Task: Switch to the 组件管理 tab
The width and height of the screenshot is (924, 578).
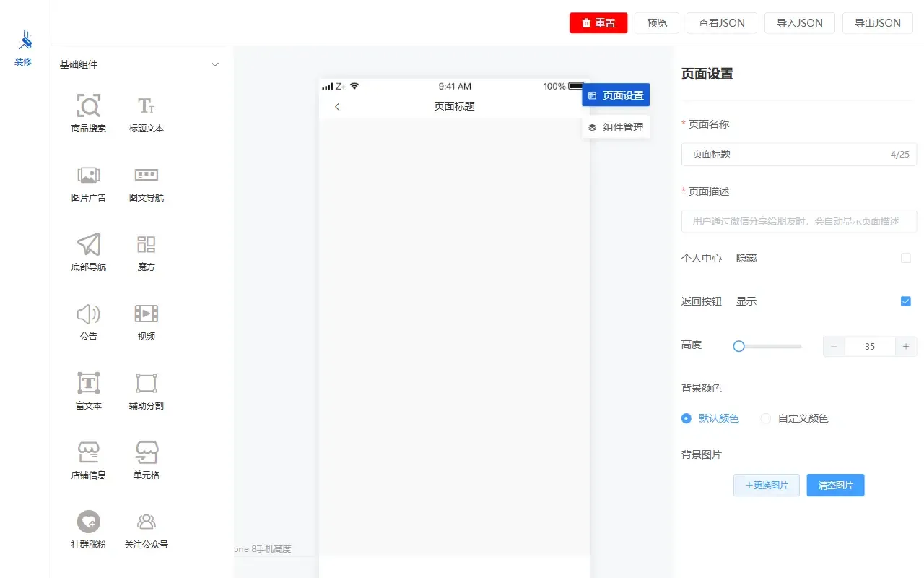Action: point(616,127)
